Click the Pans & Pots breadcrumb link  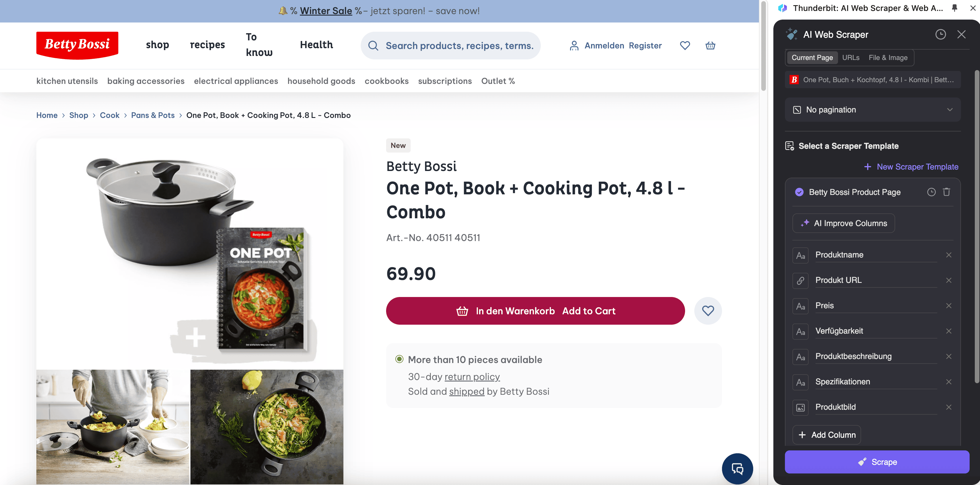coord(153,115)
